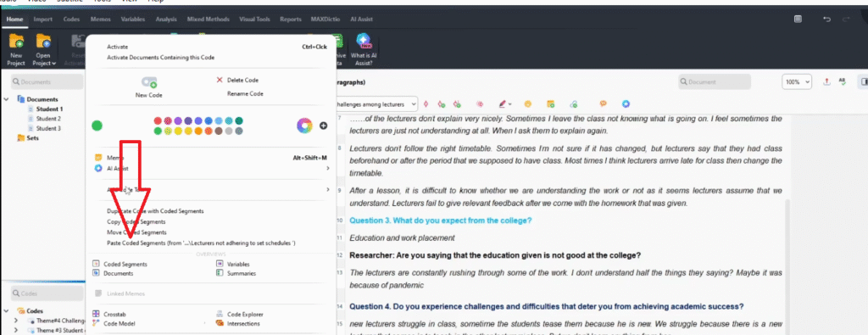Click the Code Explorer icon

point(220,314)
